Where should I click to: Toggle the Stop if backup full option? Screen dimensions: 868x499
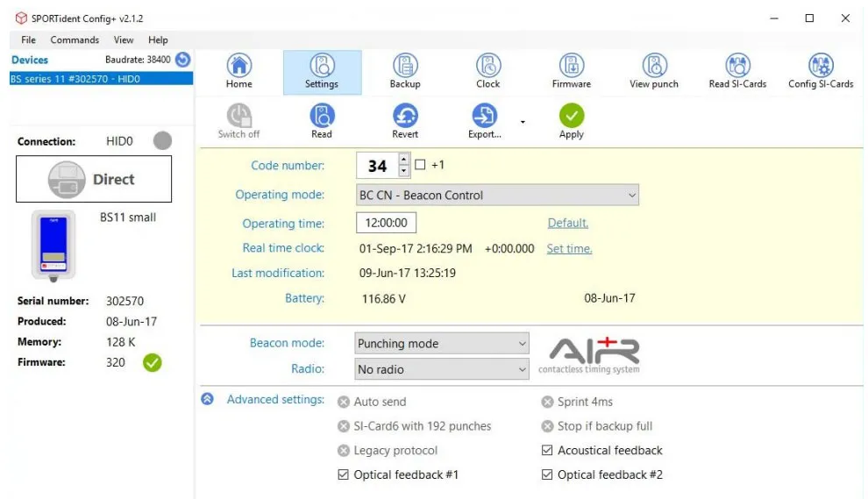547,426
